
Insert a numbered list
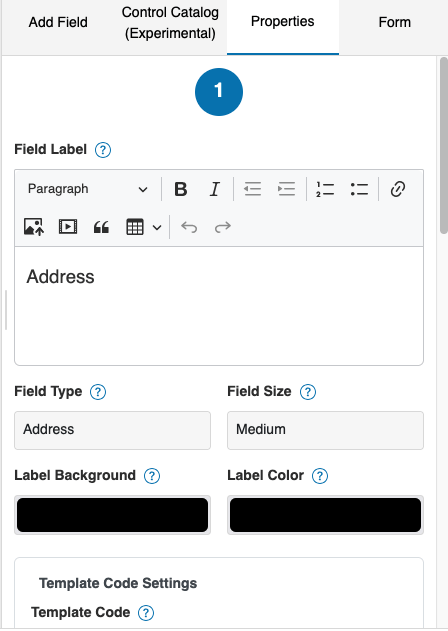(325, 189)
